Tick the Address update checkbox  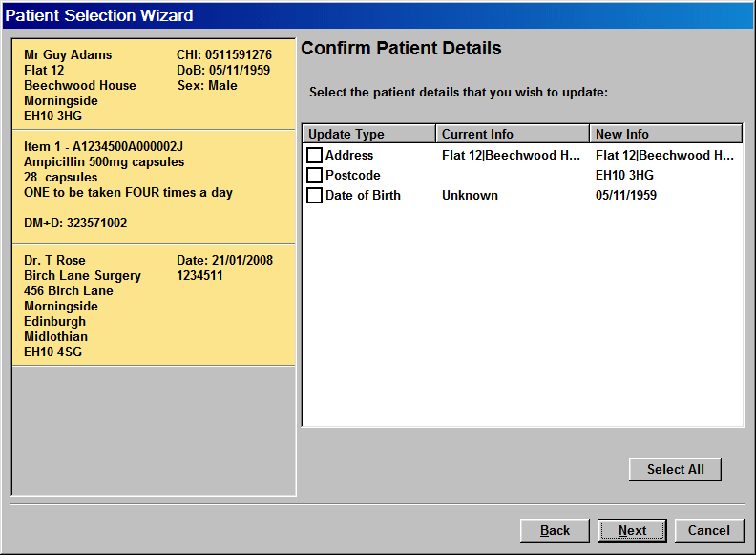click(314, 156)
